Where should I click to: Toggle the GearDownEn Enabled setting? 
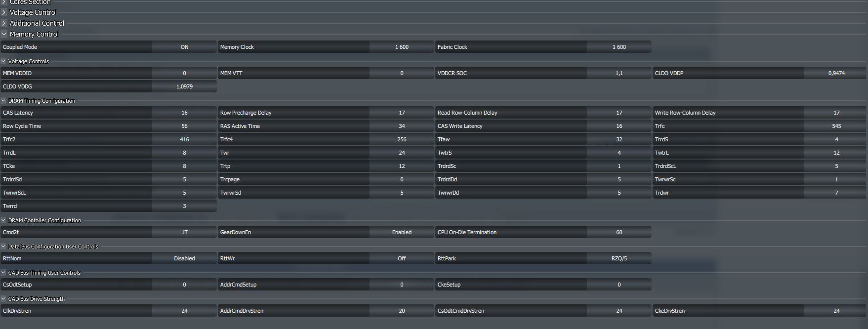(402, 232)
